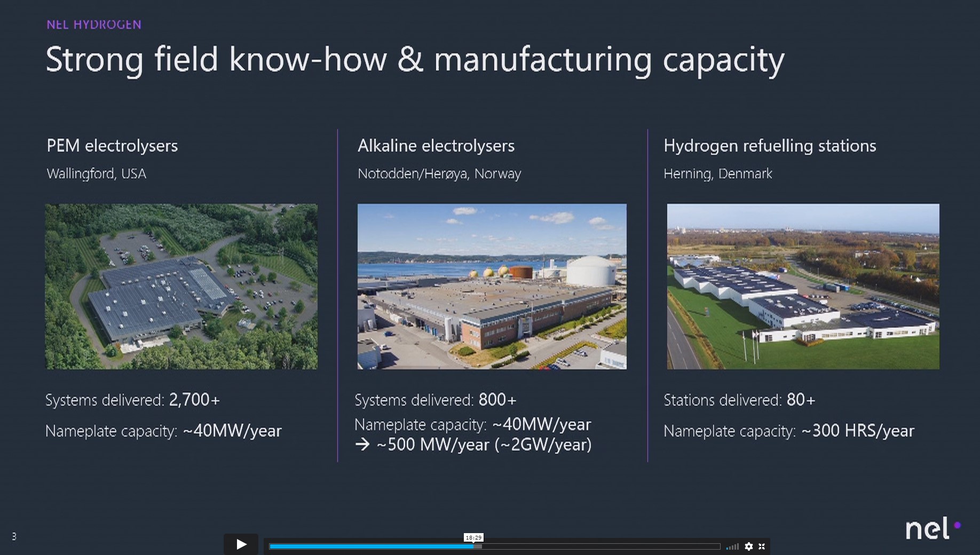
Task: Click the 'Herning, Denmark' location text
Action: 718,174
